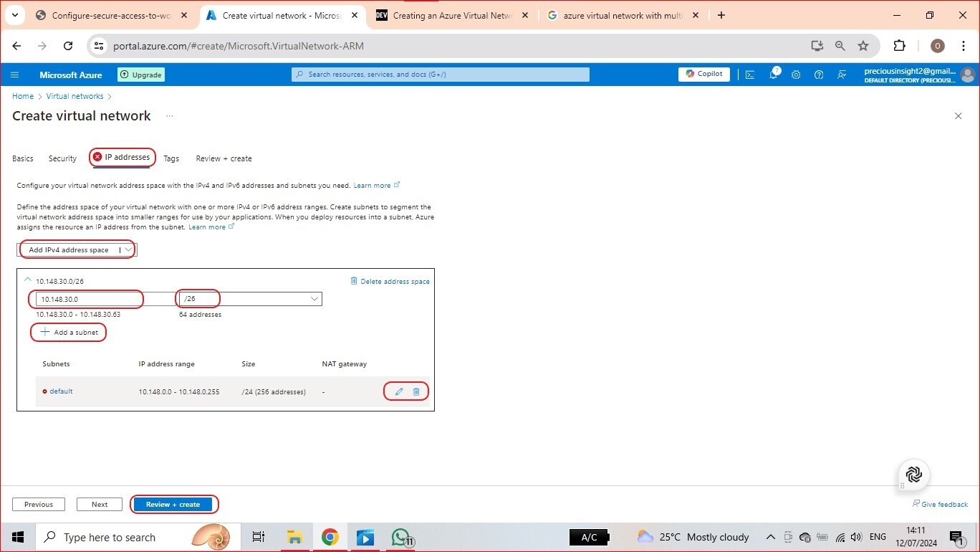The image size is (980, 552).
Task: Click the account avatar picture
Action: click(x=967, y=75)
